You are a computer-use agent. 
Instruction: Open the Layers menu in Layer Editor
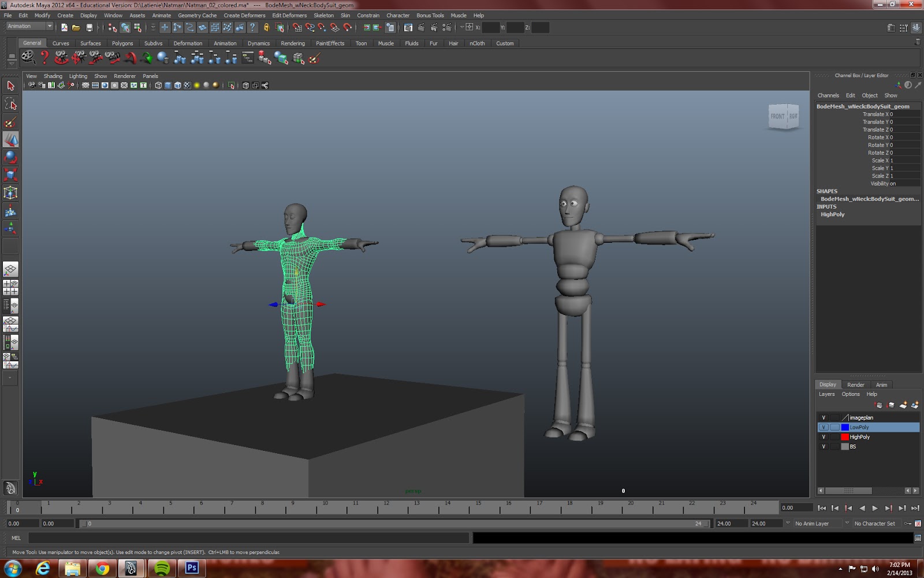(826, 394)
